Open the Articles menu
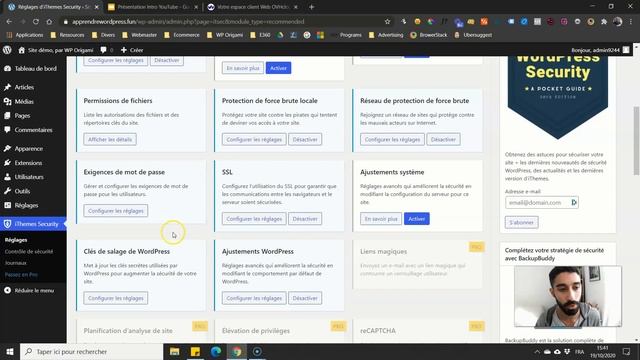The image size is (640, 360). tap(24, 87)
